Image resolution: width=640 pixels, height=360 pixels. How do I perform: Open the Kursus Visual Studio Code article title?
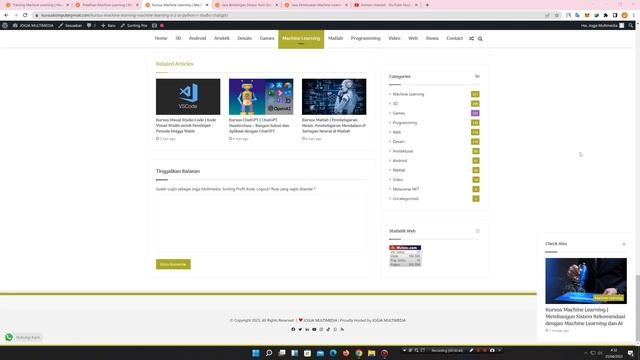click(x=186, y=126)
